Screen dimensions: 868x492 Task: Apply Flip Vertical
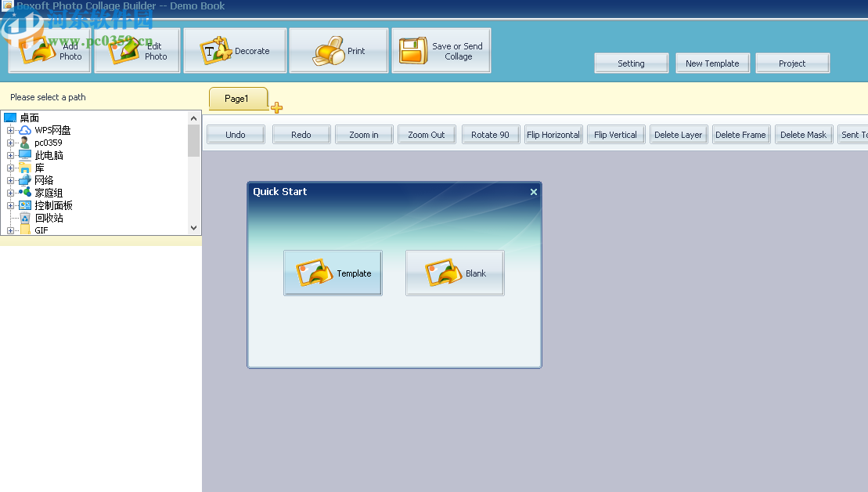pos(615,135)
